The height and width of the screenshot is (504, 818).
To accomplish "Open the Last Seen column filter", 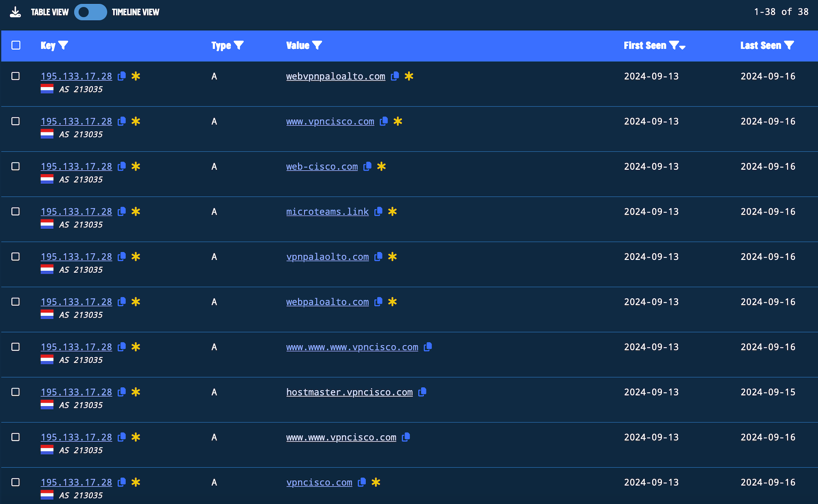I will [x=789, y=45].
